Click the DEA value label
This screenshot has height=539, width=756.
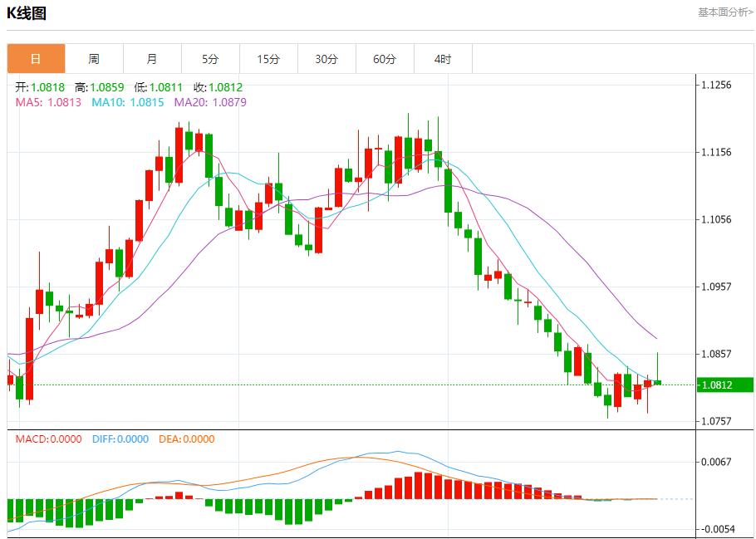186,439
